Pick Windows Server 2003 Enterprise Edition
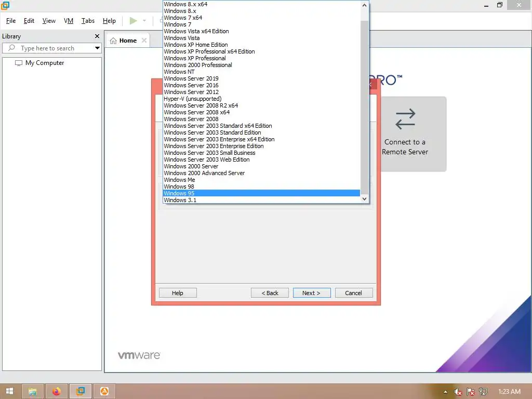 (x=261, y=146)
